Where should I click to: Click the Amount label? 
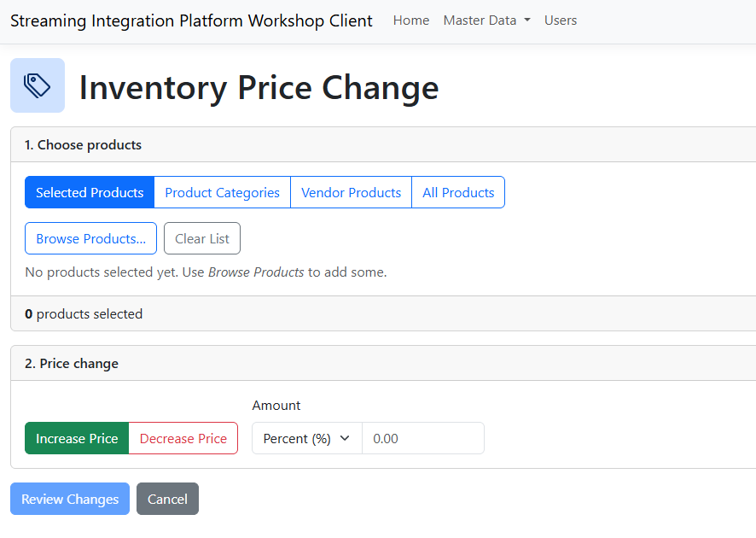click(276, 406)
